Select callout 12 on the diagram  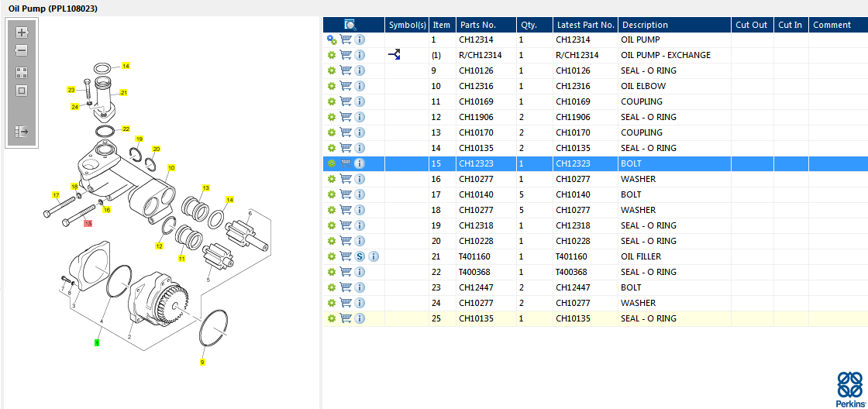pyautogui.click(x=160, y=246)
